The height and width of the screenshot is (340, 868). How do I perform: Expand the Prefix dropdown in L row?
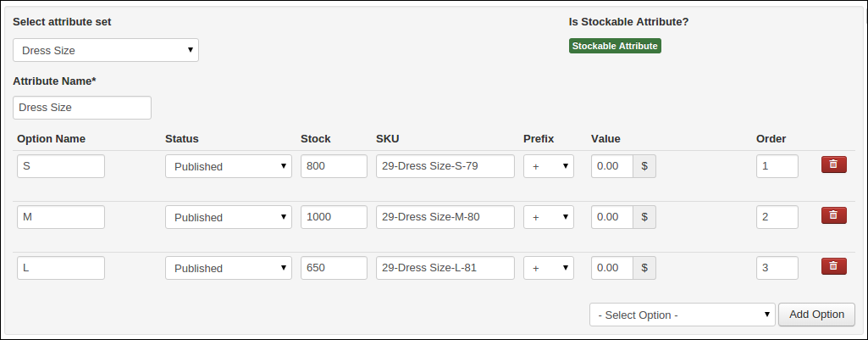(x=548, y=268)
